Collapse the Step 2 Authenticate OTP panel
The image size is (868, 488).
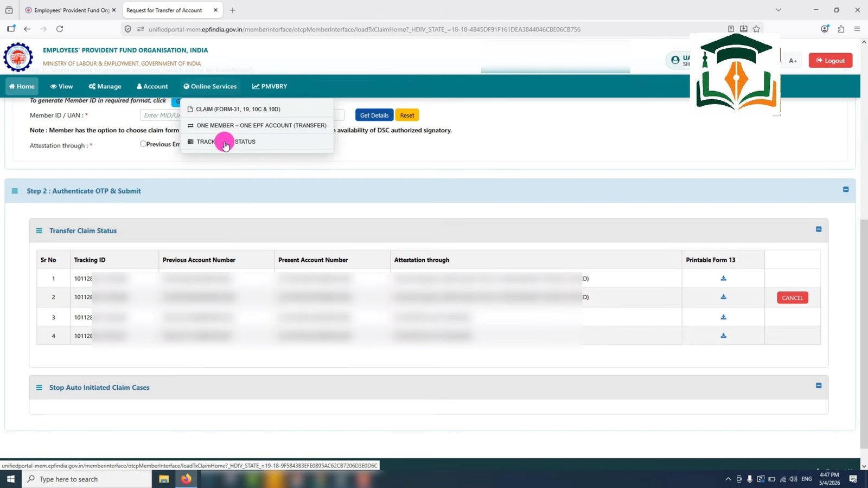(x=846, y=189)
